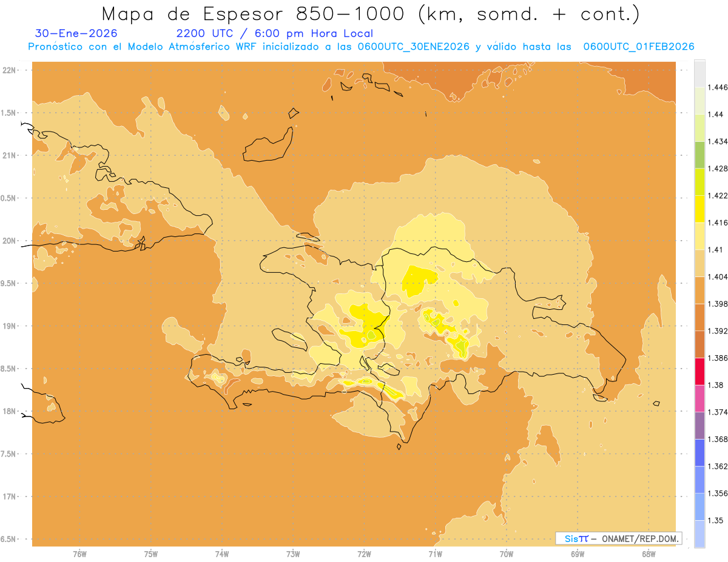Click the pink swatch in the color legend
This screenshot has height=562, width=728.
(699, 398)
